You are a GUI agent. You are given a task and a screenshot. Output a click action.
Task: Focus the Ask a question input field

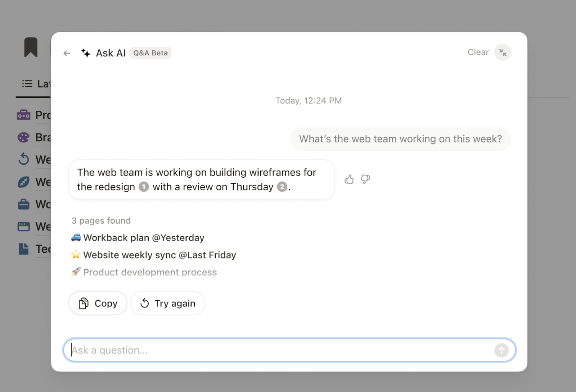281,350
